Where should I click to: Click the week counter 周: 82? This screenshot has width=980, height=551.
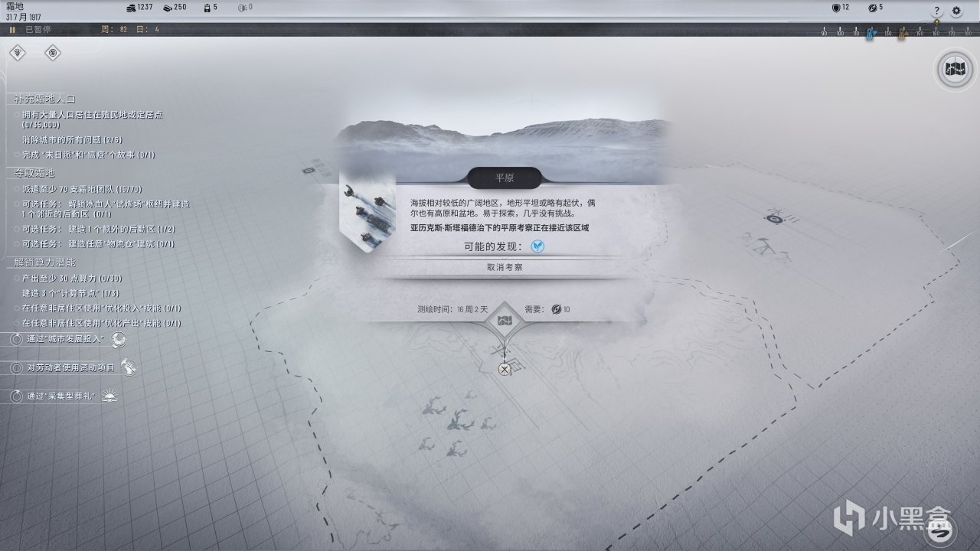[x=113, y=30]
